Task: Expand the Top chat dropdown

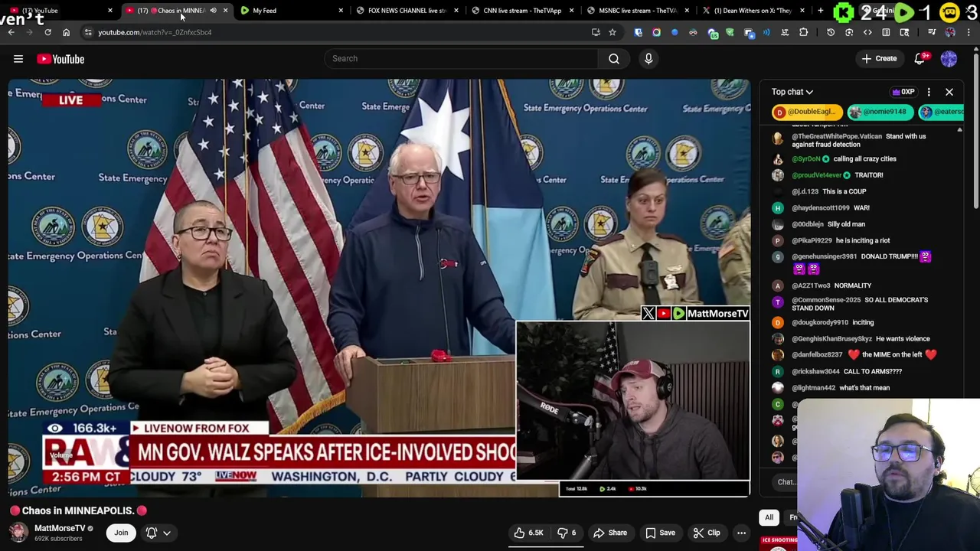Action: point(792,92)
